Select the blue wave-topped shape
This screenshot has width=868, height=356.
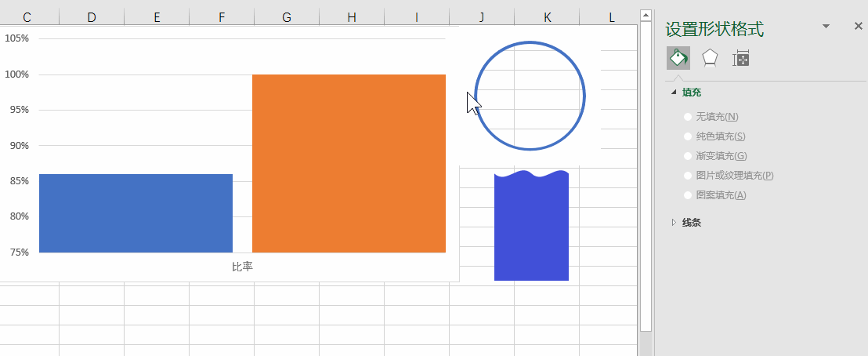pos(531,226)
